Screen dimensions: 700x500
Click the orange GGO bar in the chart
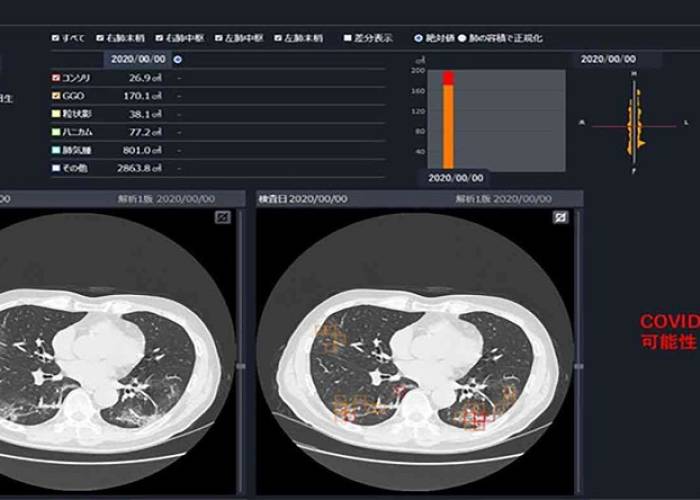(448, 127)
